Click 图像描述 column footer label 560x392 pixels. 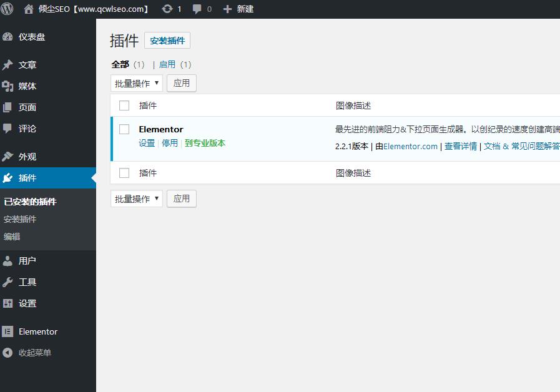pos(353,173)
